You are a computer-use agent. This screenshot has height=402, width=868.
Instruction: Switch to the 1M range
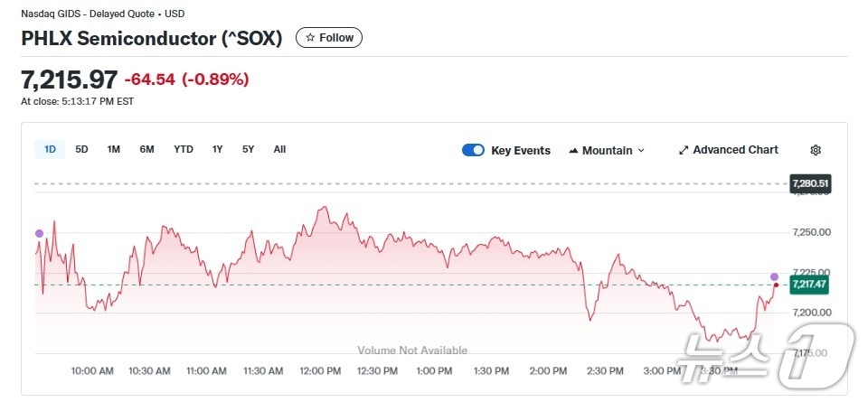click(x=113, y=149)
